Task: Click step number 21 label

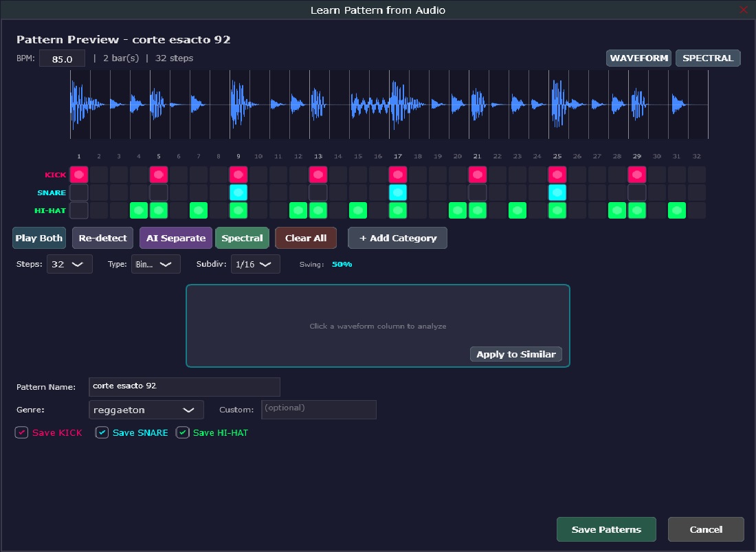Action: [477, 156]
